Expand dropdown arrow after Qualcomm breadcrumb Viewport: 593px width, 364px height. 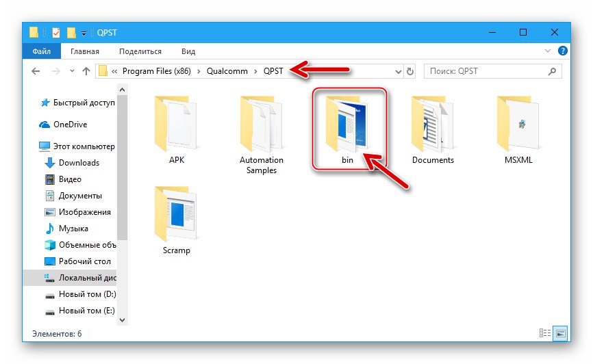point(255,71)
